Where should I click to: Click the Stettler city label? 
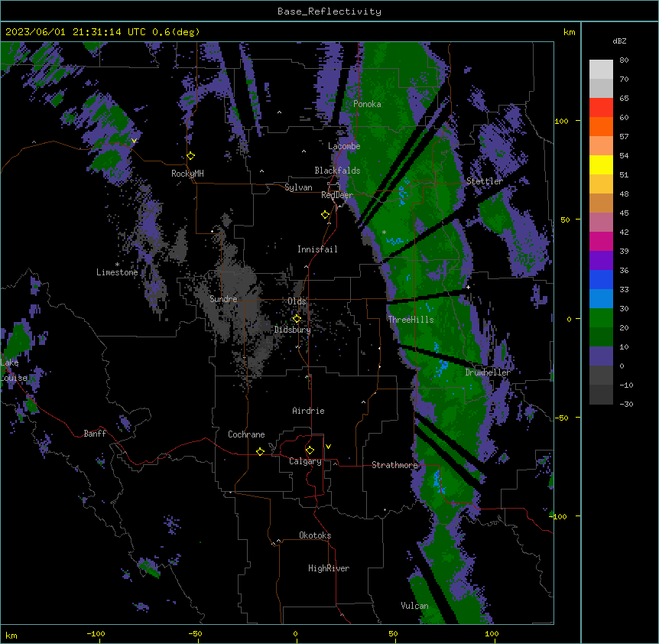click(x=485, y=181)
